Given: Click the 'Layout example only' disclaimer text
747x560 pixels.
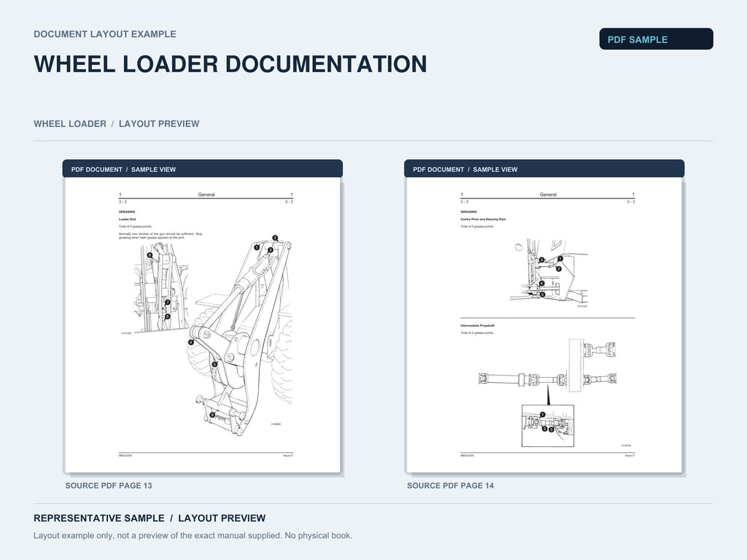Looking at the screenshot, I should tap(193, 536).
